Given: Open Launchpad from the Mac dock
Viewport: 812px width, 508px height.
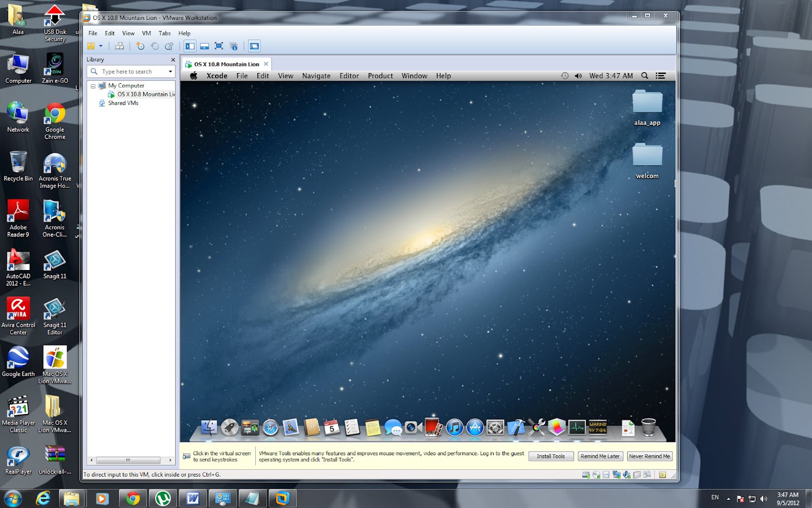Looking at the screenshot, I should pyautogui.click(x=229, y=427).
